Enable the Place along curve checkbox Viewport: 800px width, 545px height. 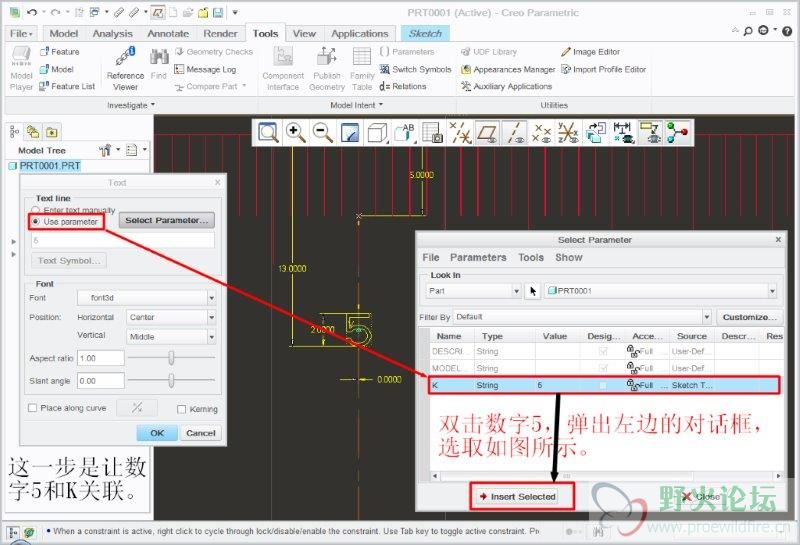pyautogui.click(x=33, y=408)
